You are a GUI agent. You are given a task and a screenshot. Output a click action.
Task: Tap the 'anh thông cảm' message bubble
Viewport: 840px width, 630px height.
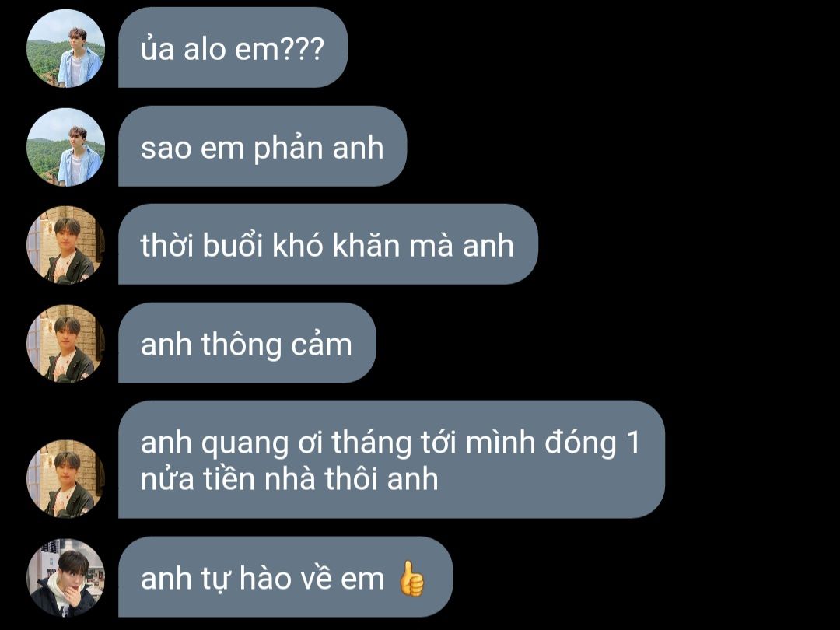click(247, 343)
